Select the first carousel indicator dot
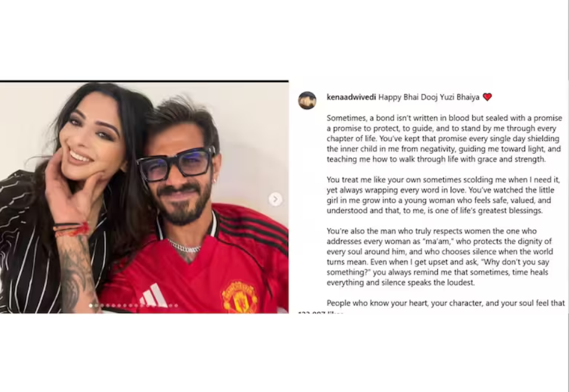Image resolution: width=569 pixels, height=392 pixels. coord(91,306)
